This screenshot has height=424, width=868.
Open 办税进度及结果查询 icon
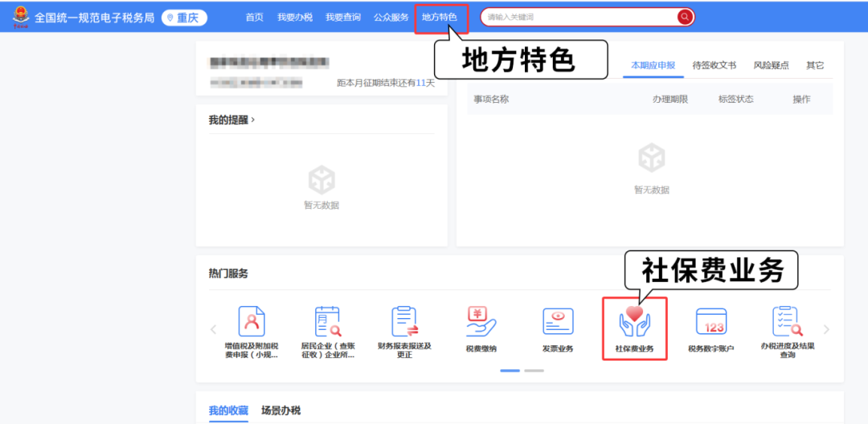(x=787, y=321)
